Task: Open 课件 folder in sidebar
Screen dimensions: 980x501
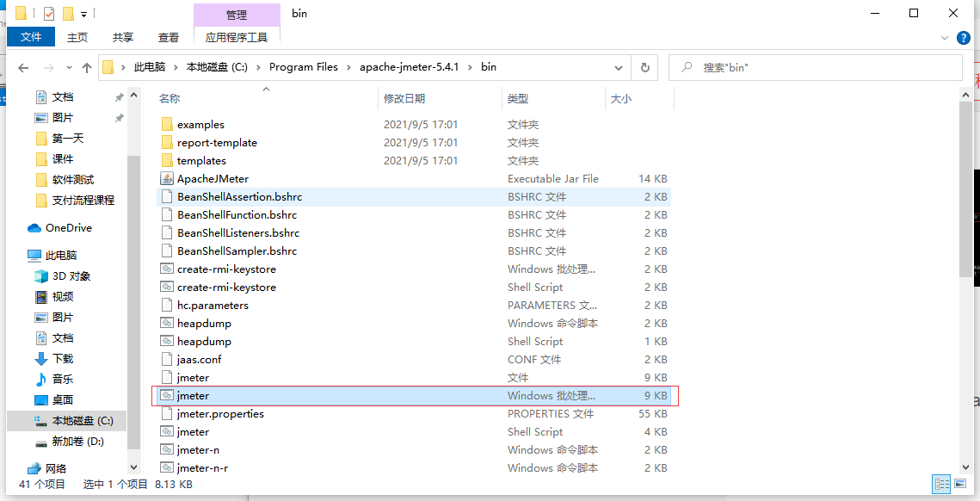Action: [63, 159]
